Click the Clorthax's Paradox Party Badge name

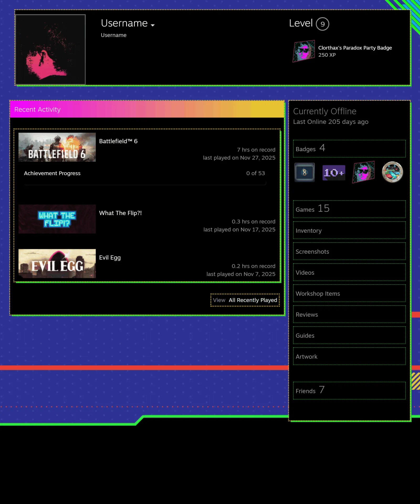click(355, 48)
